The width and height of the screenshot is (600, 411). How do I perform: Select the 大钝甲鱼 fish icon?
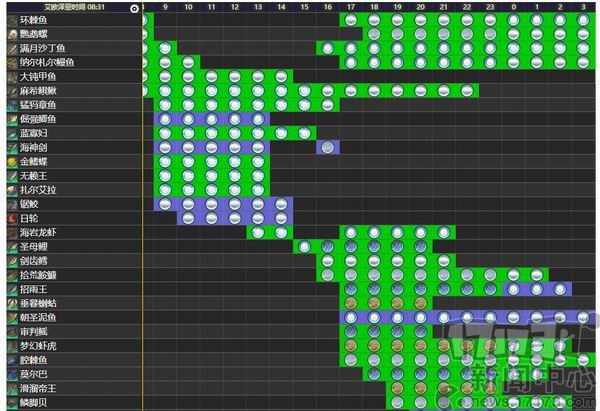10,76
